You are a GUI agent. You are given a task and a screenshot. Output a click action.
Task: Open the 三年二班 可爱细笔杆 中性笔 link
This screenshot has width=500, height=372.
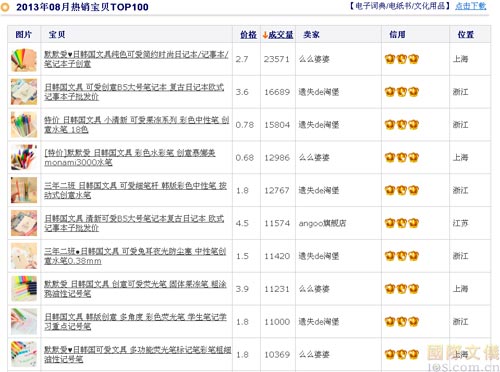[135, 190]
